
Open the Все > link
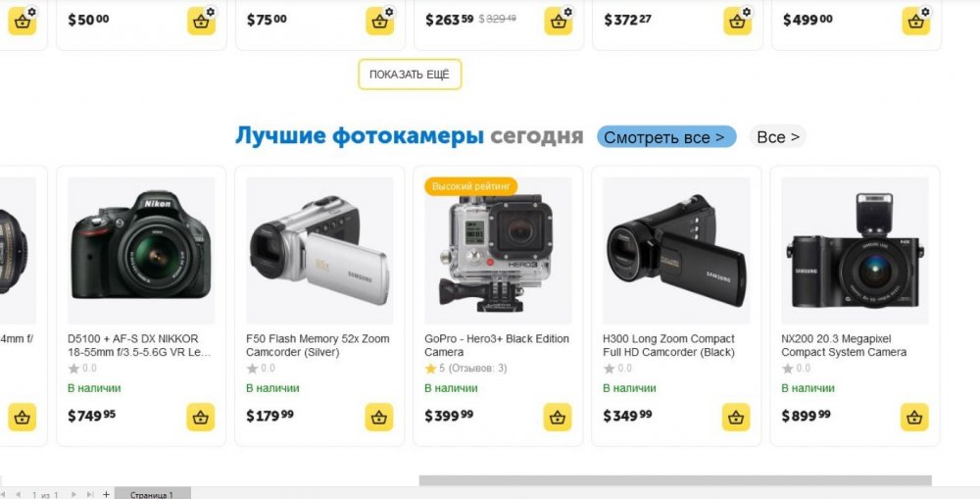pos(777,136)
